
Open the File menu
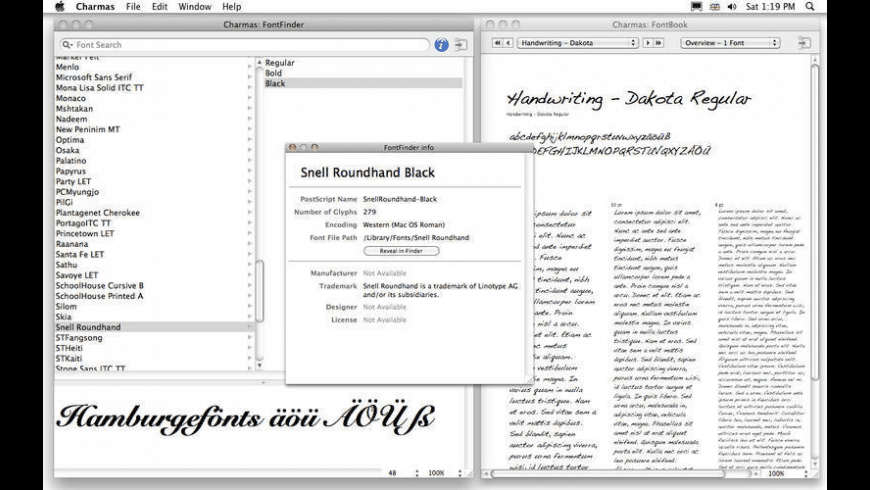coord(133,7)
